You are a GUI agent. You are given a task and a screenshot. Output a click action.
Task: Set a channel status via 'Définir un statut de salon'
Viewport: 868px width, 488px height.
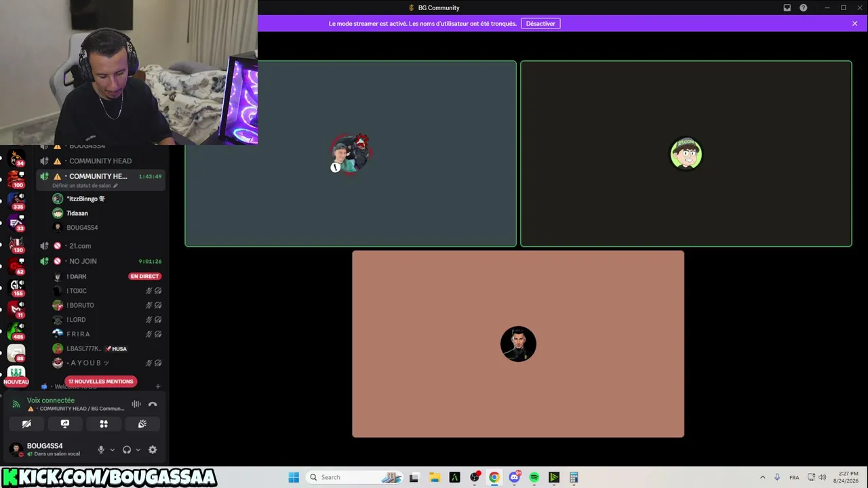(x=85, y=186)
